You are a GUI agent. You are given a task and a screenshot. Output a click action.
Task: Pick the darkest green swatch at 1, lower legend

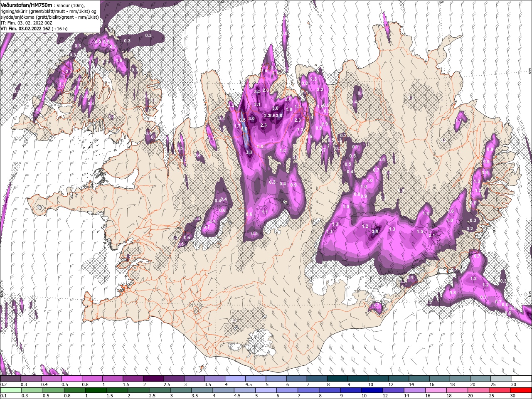click(96, 390)
